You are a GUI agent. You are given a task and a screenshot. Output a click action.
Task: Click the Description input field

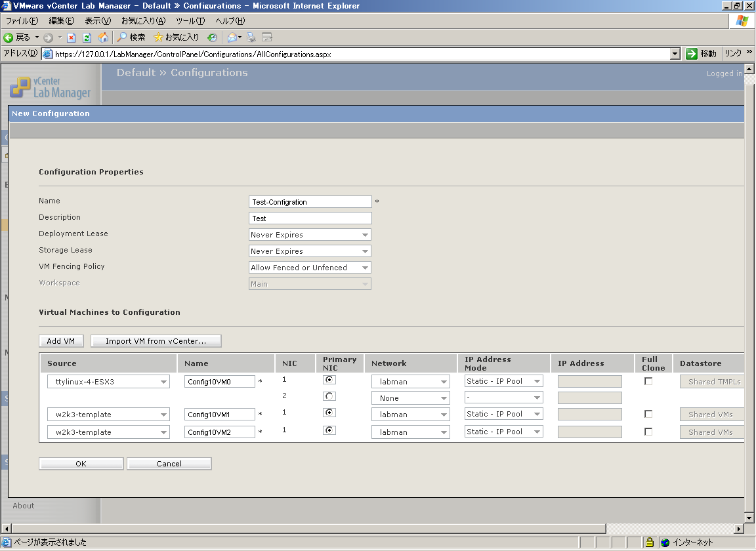pyautogui.click(x=310, y=218)
